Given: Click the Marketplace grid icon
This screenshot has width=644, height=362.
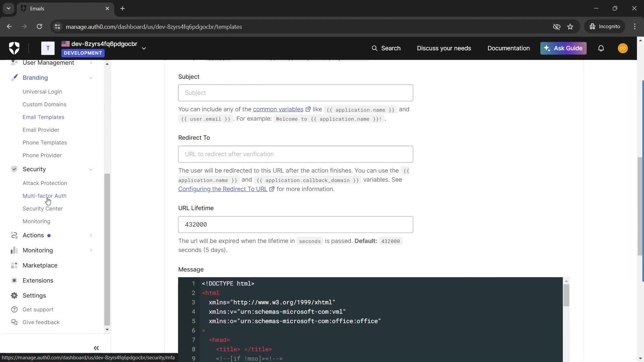Looking at the screenshot, I should point(14,265).
